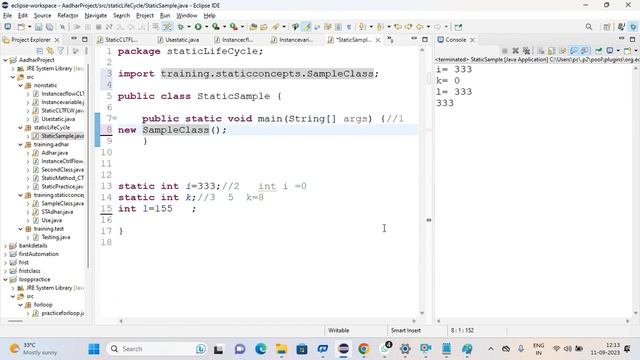Click the Remove Launch X icon in Console
Viewport: 640px width, 360px height.
tap(516, 51)
